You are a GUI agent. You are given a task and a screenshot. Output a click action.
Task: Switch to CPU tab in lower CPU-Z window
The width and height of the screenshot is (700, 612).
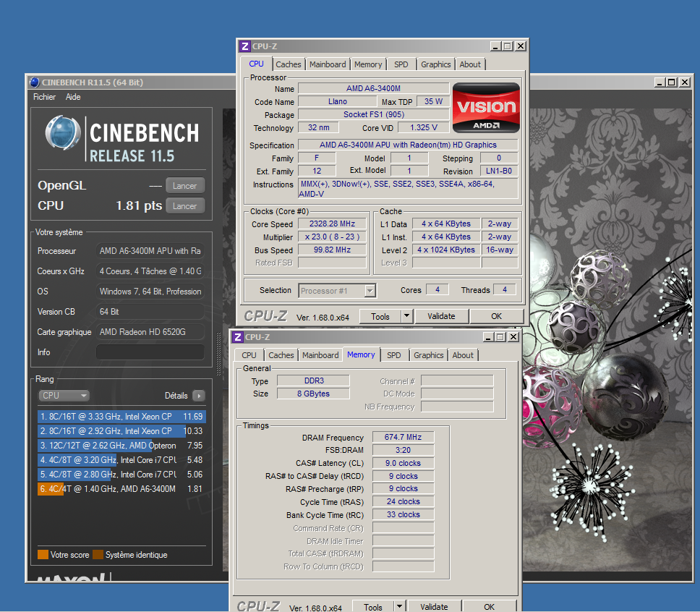tap(249, 355)
